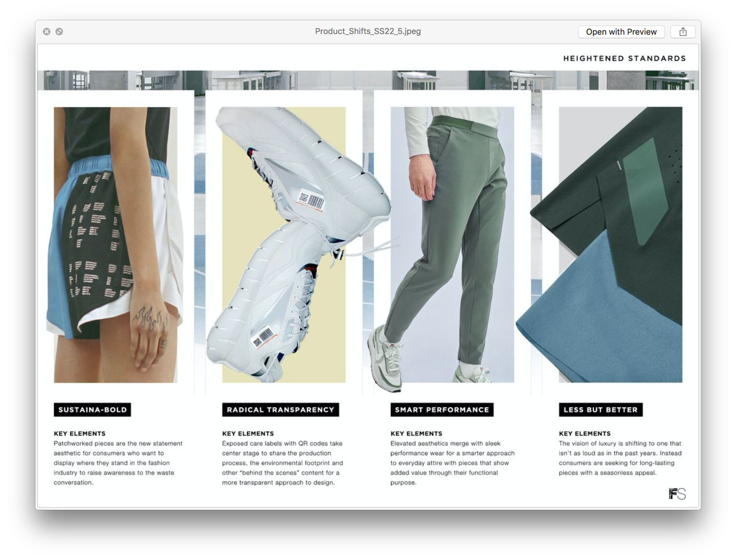Click KEY ELEMENTS under SUSTAINA-BOLD

click(x=80, y=434)
